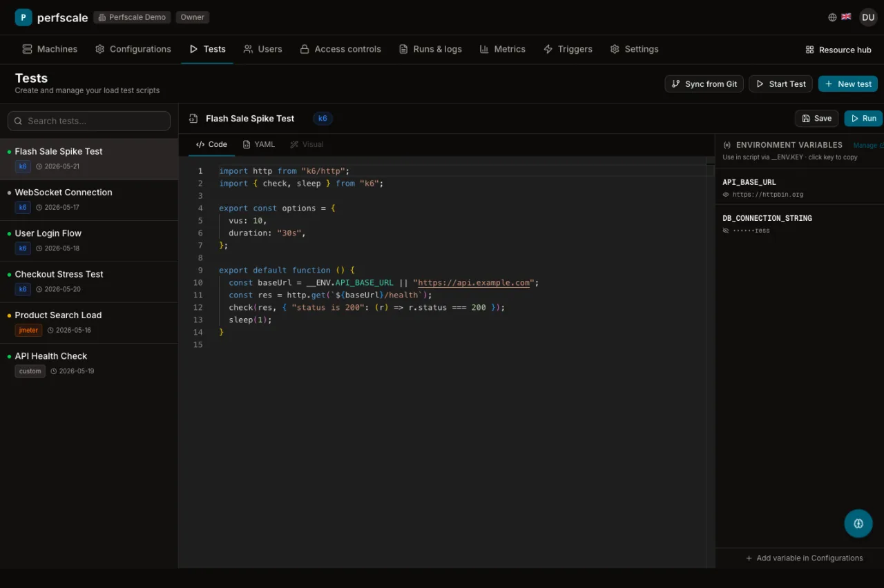Click the Resource hub grid icon
Screen dimensions: 884x588
tap(810, 50)
